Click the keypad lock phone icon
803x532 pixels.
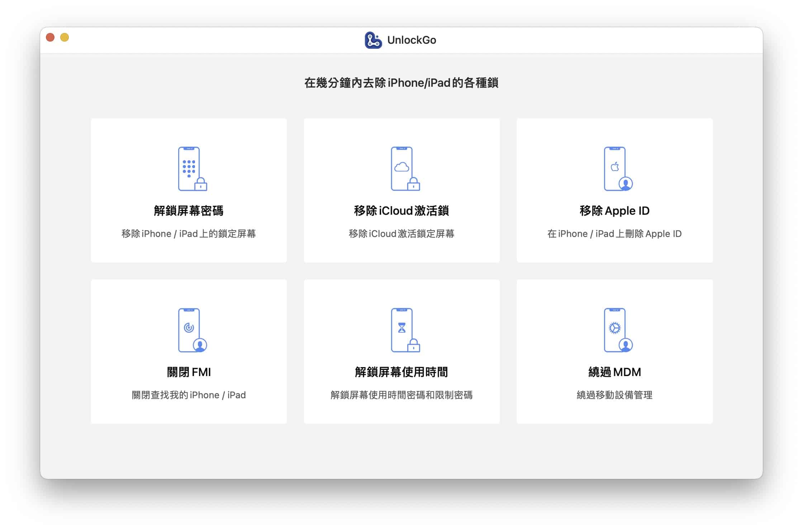pos(193,169)
